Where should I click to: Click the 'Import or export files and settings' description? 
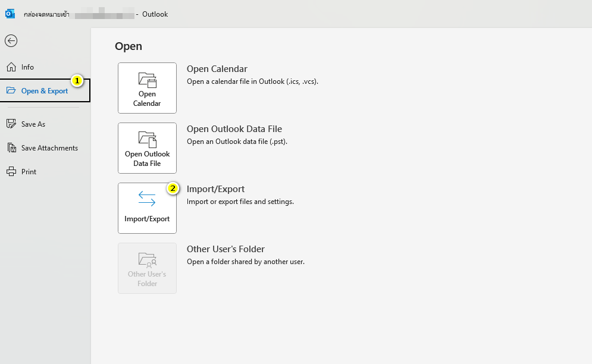240,202
